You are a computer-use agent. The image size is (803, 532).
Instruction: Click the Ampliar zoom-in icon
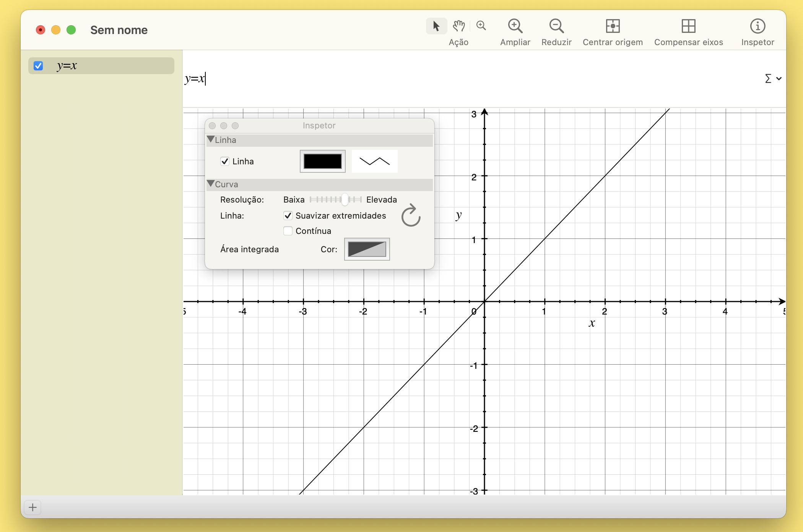click(515, 26)
